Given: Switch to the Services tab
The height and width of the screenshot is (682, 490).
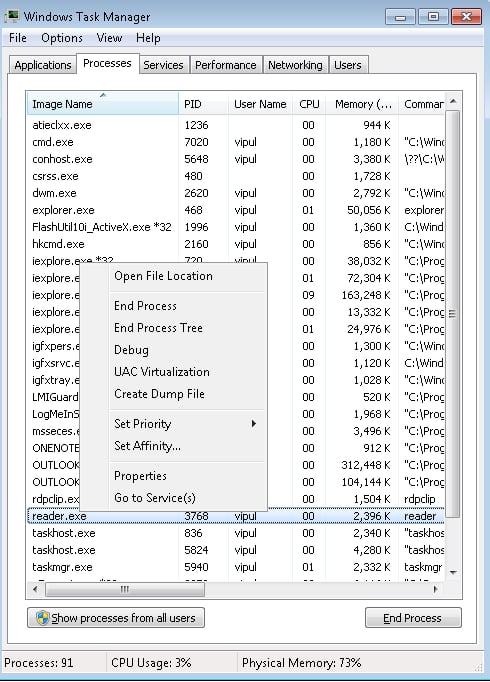Looking at the screenshot, I should click(163, 65).
